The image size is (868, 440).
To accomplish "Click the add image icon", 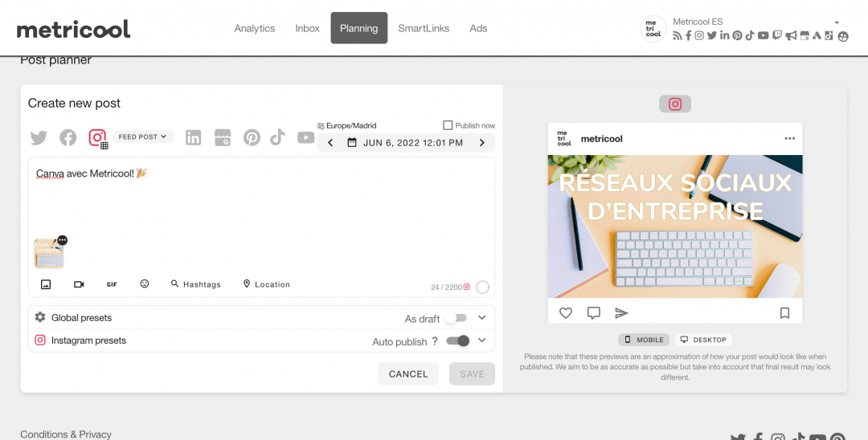I will (46, 284).
